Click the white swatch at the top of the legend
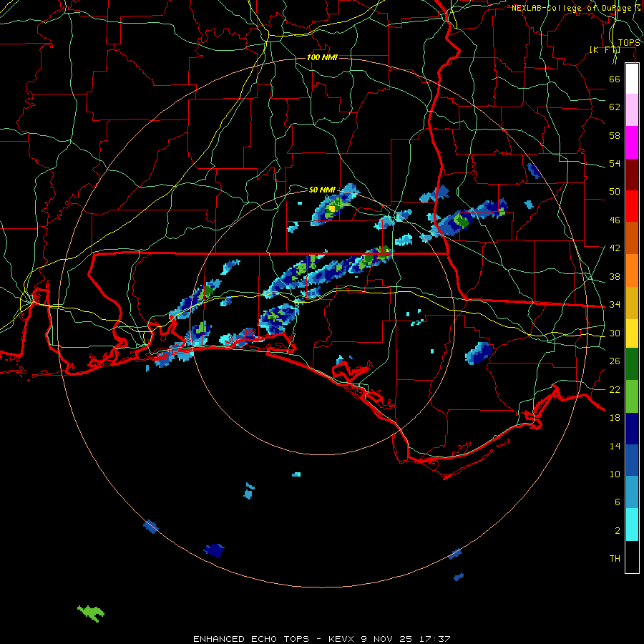This screenshot has width=644, height=644. [632, 79]
